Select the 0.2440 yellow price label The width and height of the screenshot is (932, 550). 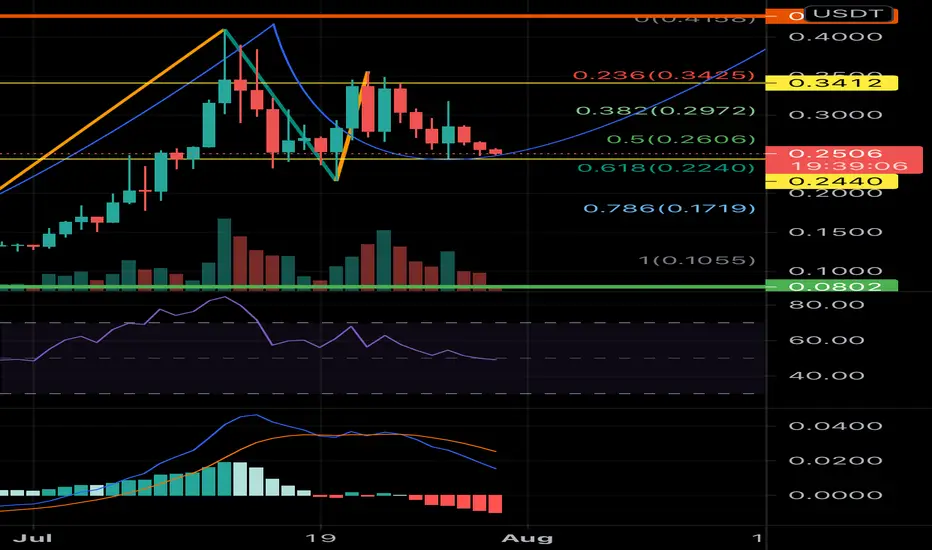click(832, 181)
